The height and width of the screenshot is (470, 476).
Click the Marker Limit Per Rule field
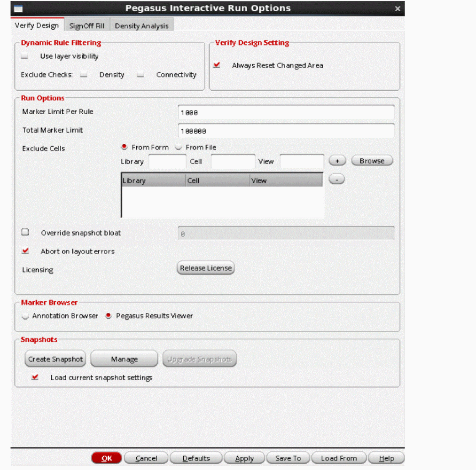(286, 113)
